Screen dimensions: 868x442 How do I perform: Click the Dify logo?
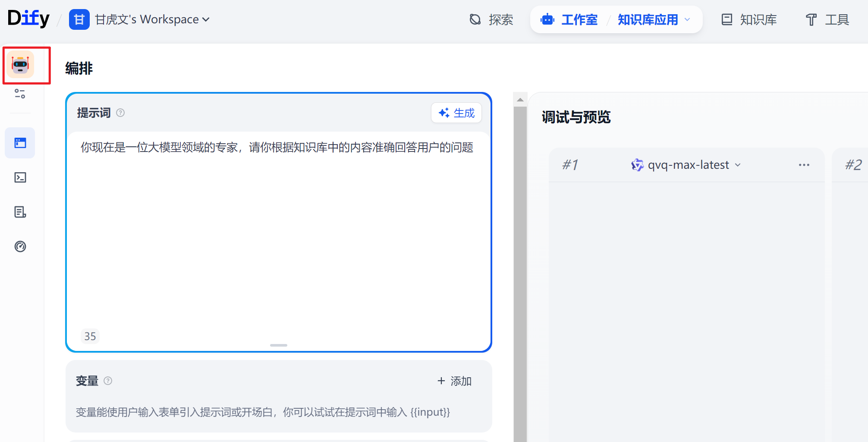28,19
